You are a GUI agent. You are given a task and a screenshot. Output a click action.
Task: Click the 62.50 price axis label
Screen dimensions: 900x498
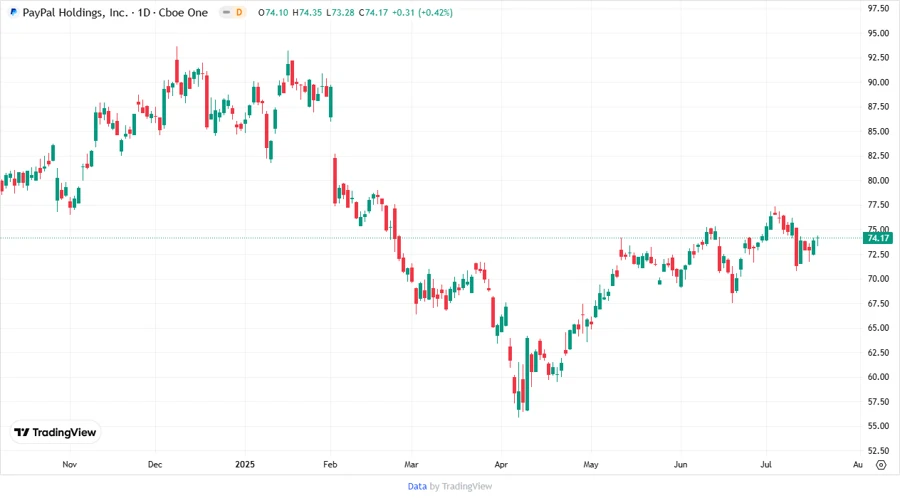878,352
